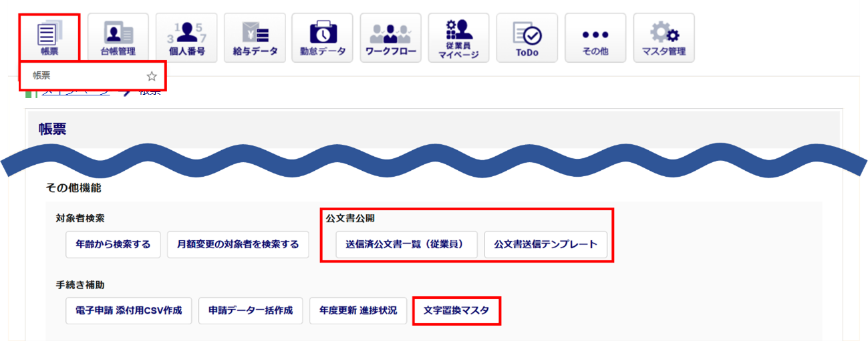Open the マスタ管理 gear icon
Viewport: 868px width, 341px height.
click(x=664, y=37)
